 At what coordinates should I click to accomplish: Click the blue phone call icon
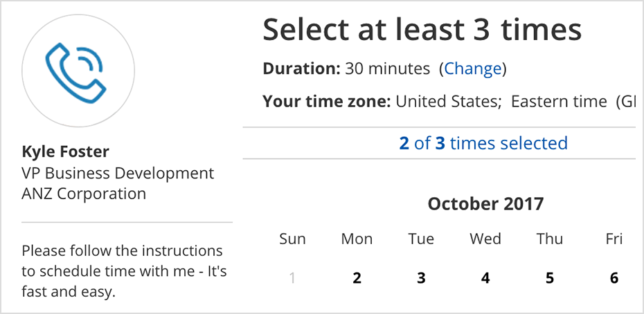coord(75,72)
